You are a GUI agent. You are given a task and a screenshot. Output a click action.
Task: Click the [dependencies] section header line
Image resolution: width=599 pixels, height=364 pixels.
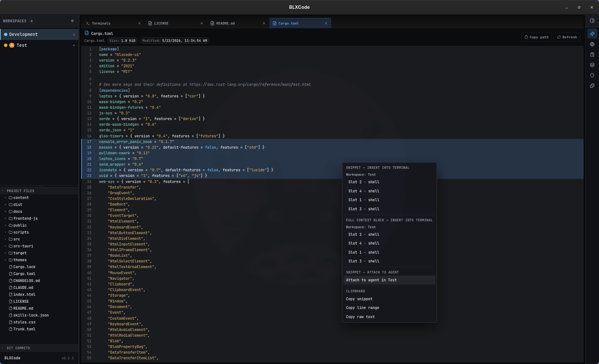coord(115,91)
